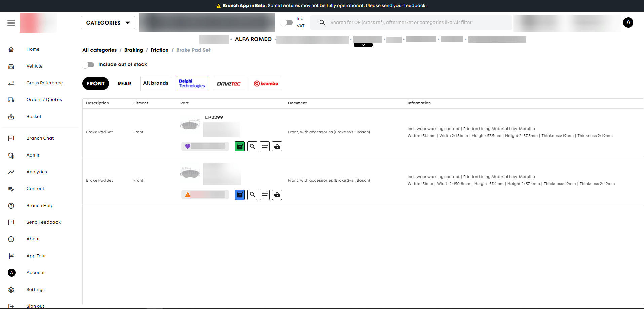Open the hamburger menu icon

[11, 23]
